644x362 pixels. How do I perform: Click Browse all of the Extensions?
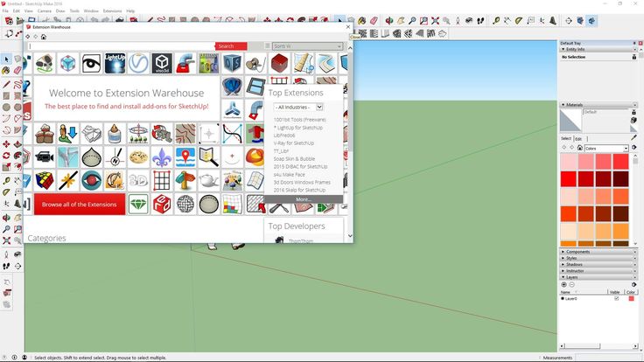80,204
